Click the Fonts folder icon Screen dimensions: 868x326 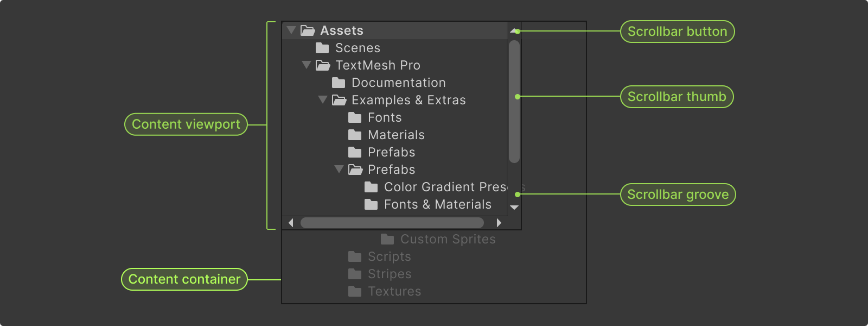[355, 117]
